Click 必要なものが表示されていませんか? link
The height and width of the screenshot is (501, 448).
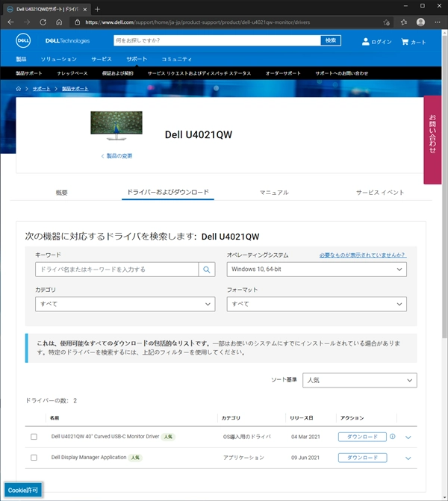coord(363,255)
